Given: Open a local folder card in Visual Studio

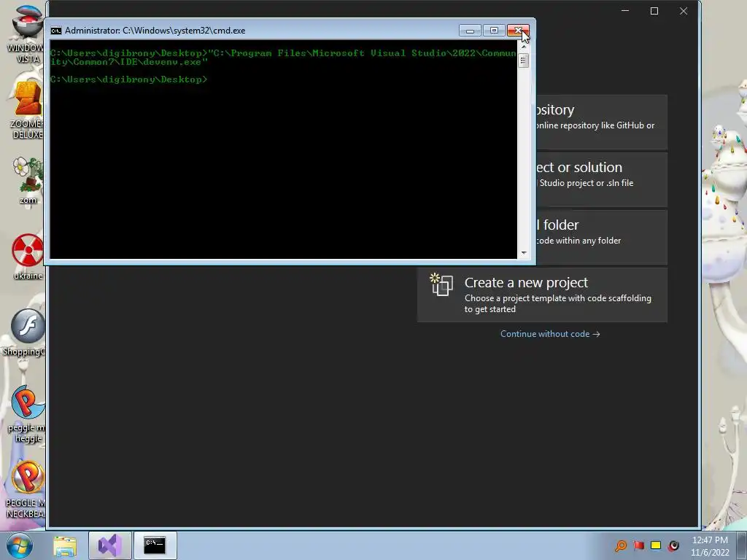Looking at the screenshot, I should (602, 237).
